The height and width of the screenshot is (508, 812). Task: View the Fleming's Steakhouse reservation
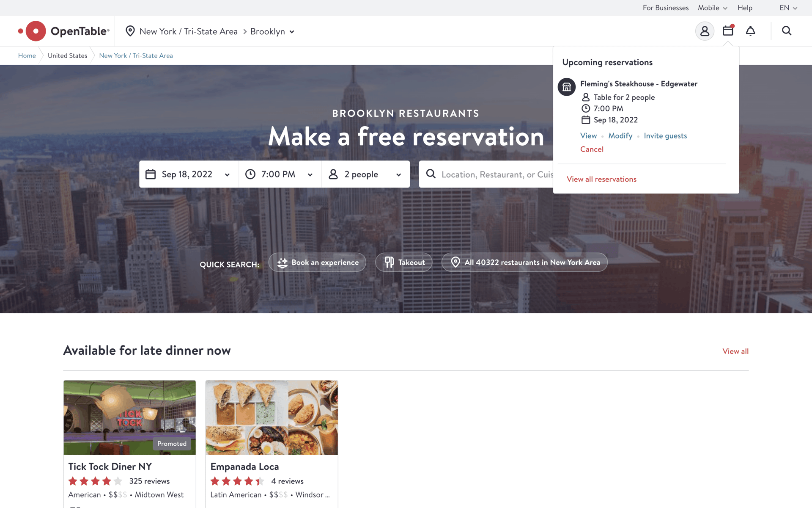pyautogui.click(x=588, y=136)
